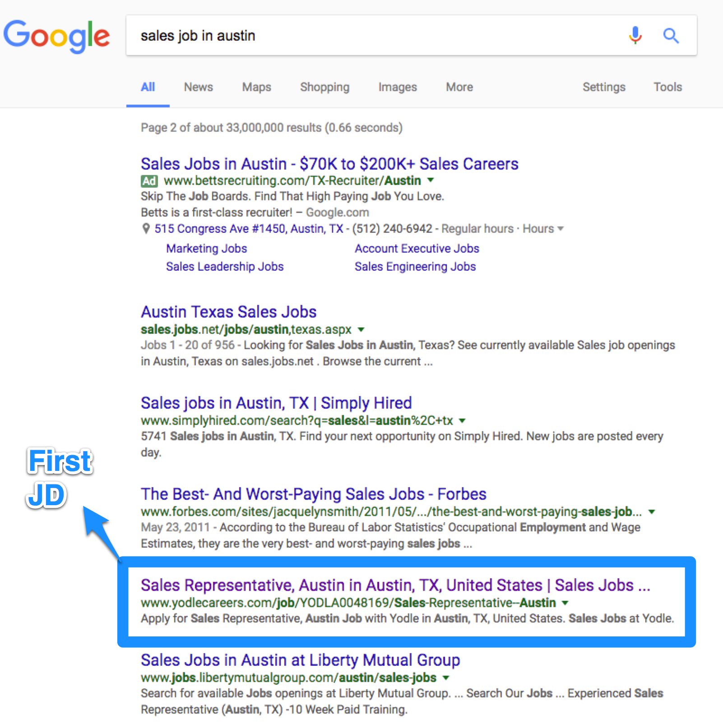Image resolution: width=723 pixels, height=728 pixels.
Task: Open the Tools search options
Action: [x=668, y=87]
